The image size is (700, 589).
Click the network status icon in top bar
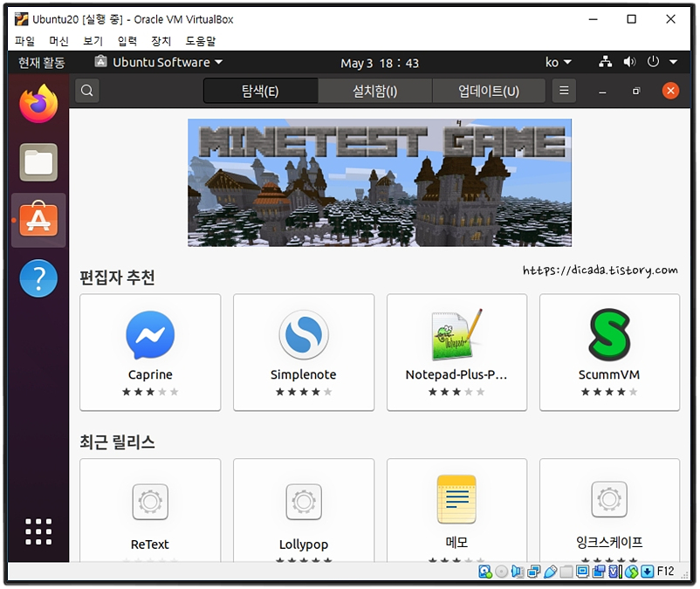coord(605,62)
